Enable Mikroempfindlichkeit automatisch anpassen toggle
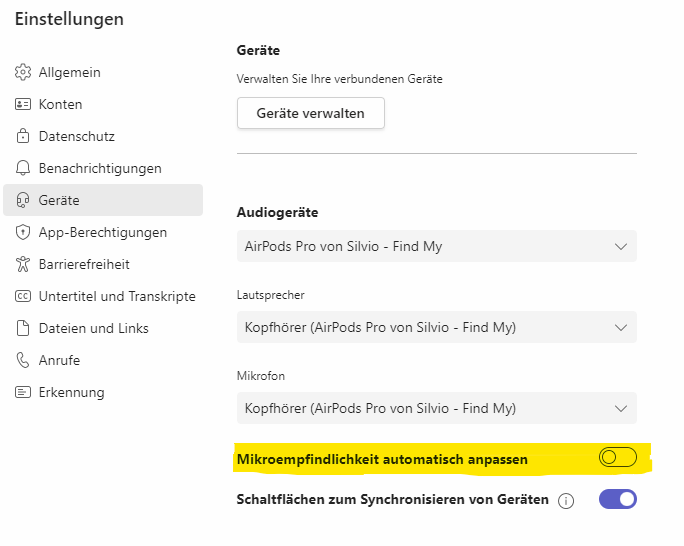The image size is (684, 546). (x=617, y=458)
